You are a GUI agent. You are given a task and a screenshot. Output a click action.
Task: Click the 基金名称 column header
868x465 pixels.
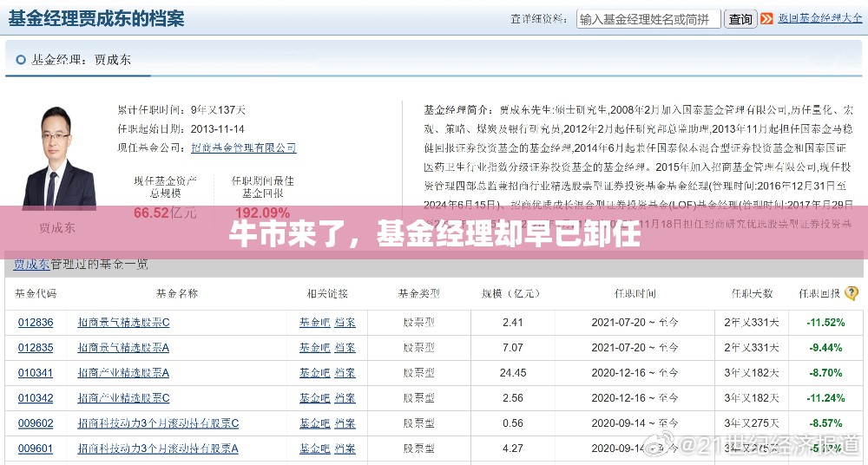click(177, 293)
